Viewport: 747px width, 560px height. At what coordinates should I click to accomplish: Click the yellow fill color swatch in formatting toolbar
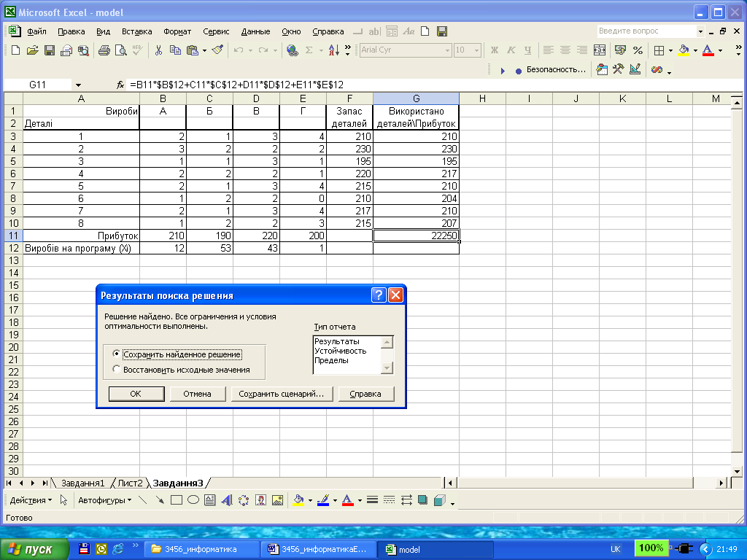pos(684,50)
